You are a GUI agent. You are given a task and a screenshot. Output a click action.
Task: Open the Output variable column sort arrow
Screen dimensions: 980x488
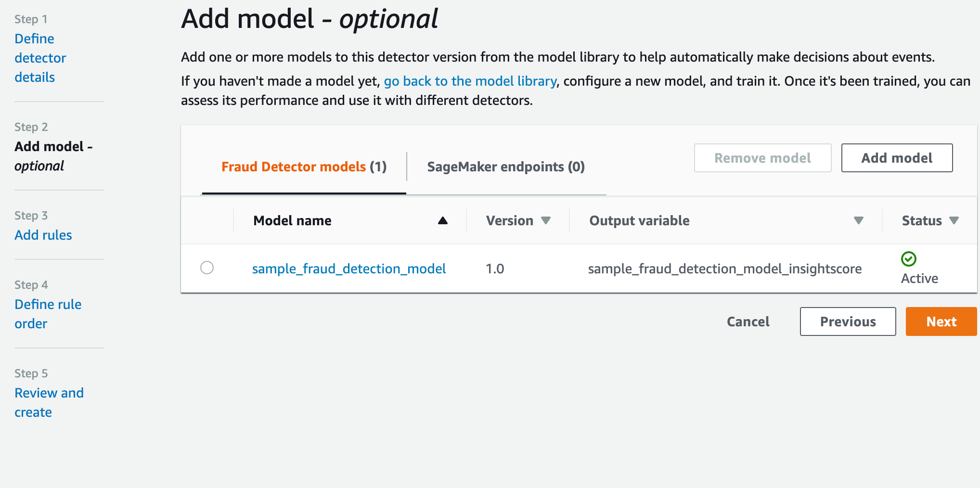(x=858, y=220)
